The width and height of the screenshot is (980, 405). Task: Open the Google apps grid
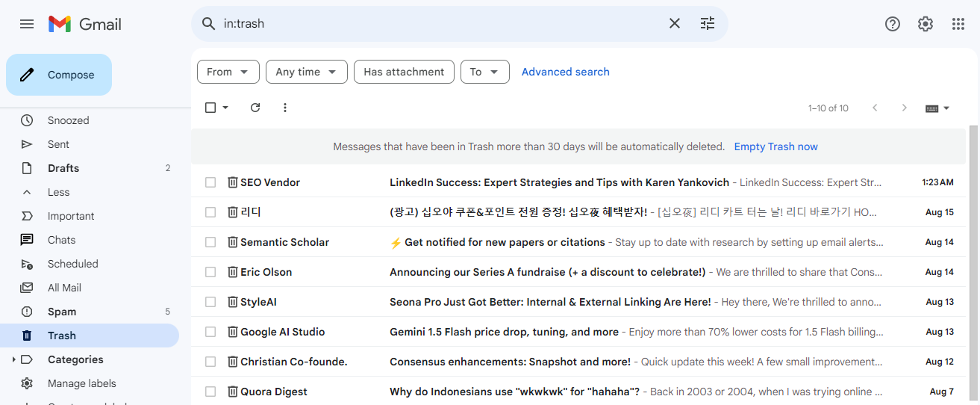tap(958, 24)
